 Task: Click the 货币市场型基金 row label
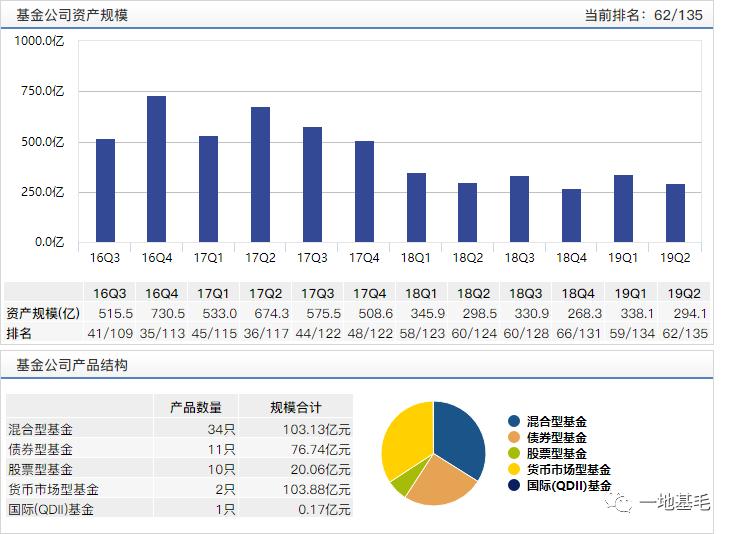53,489
